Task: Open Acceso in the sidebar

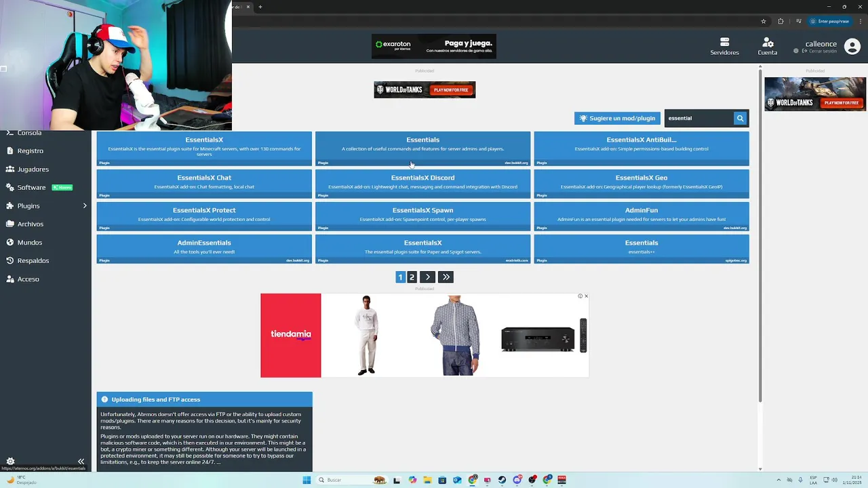Action: (x=28, y=279)
